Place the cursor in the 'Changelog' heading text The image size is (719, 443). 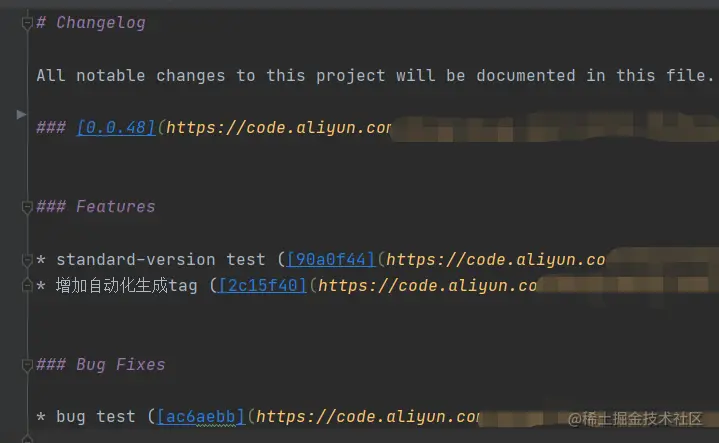click(x=101, y=23)
